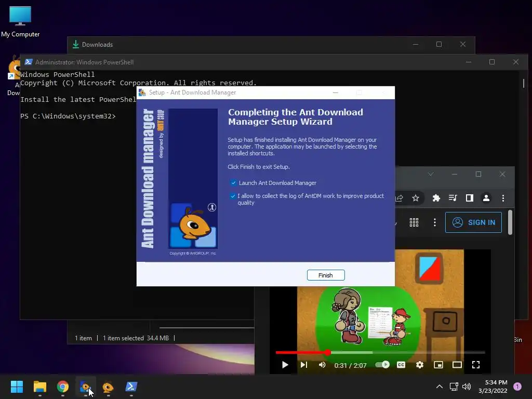Viewport: 532px width, 399px height.
Task: Open the volume tray icon
Action: [x=467, y=387]
